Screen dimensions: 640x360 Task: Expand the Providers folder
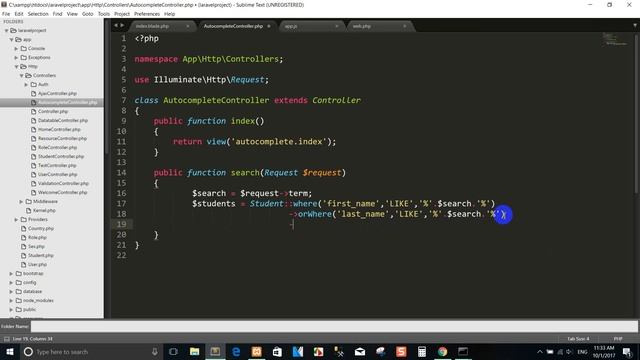(x=16, y=220)
